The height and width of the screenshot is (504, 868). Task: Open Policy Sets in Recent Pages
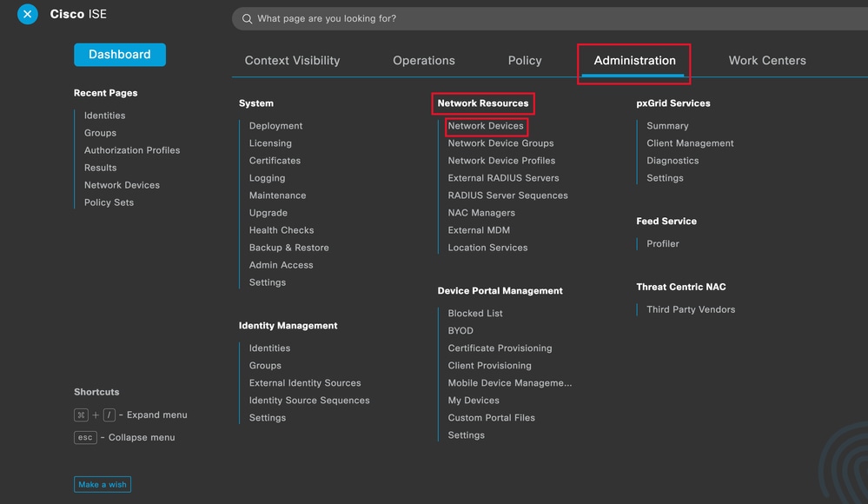point(109,202)
